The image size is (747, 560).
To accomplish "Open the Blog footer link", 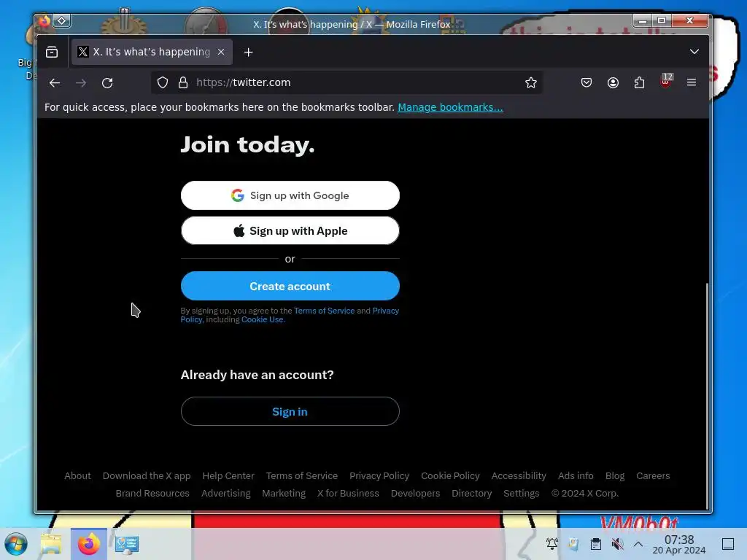I will (614, 475).
